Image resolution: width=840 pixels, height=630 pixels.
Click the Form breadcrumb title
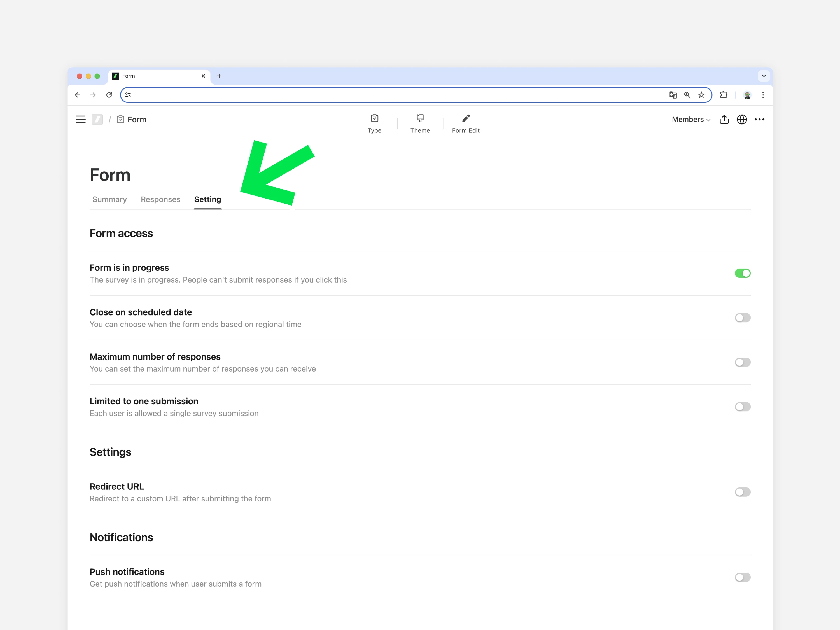click(137, 120)
